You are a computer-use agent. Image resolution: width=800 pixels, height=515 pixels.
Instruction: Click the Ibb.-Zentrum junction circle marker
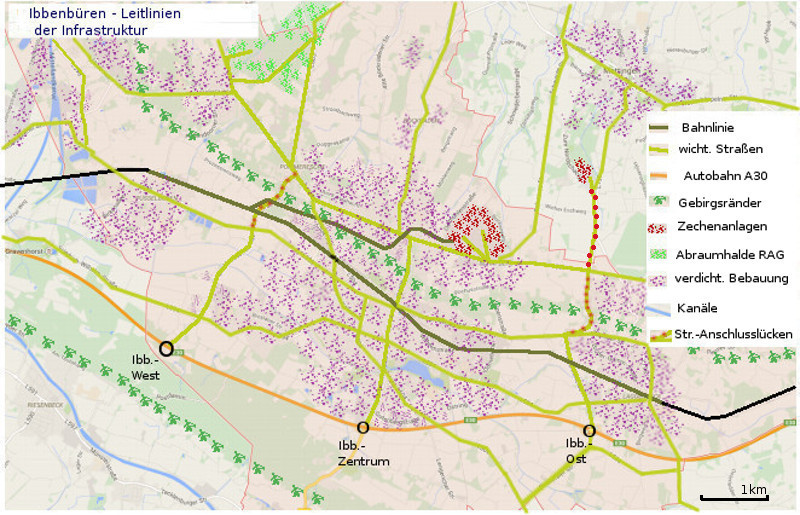363,427
